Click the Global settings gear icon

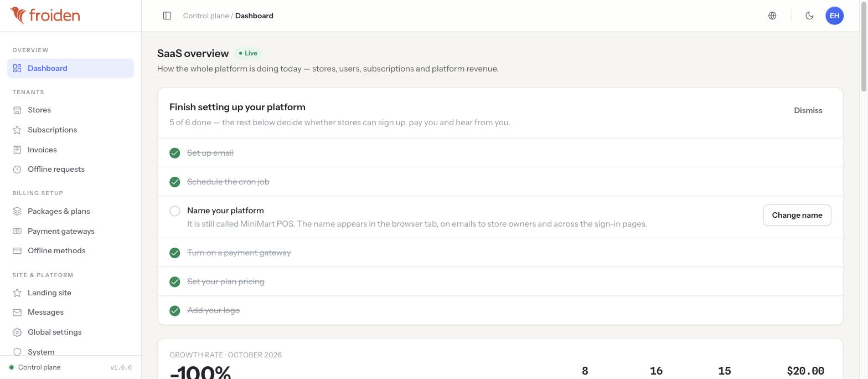(17, 332)
